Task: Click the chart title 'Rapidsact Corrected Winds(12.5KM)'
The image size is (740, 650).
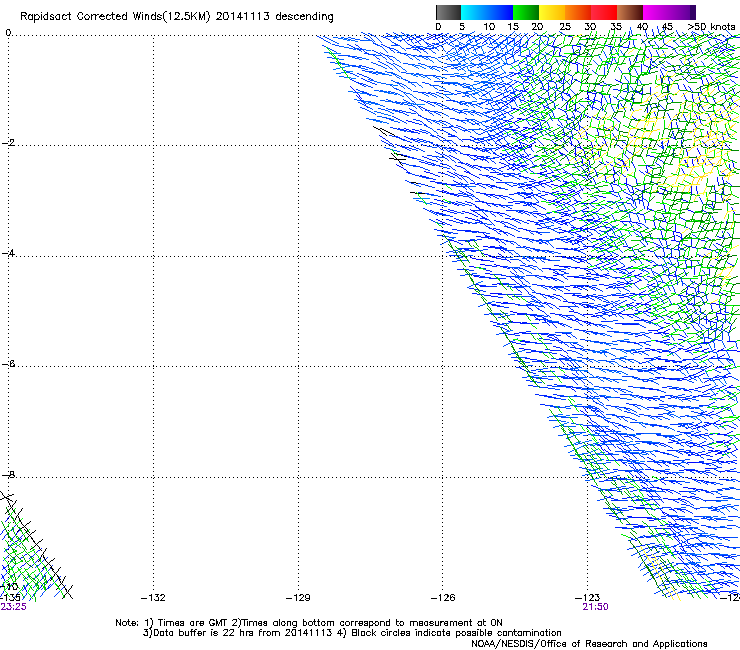Action: coord(115,17)
